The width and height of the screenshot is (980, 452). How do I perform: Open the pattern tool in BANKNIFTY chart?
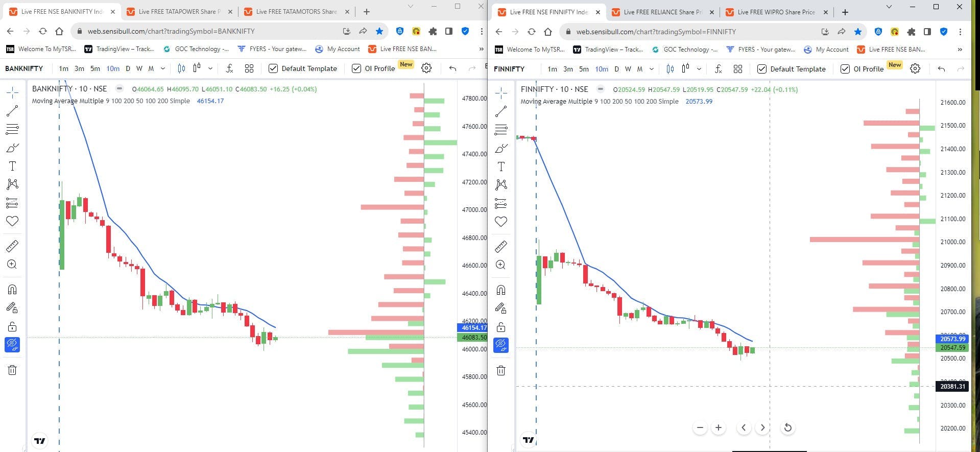12,184
